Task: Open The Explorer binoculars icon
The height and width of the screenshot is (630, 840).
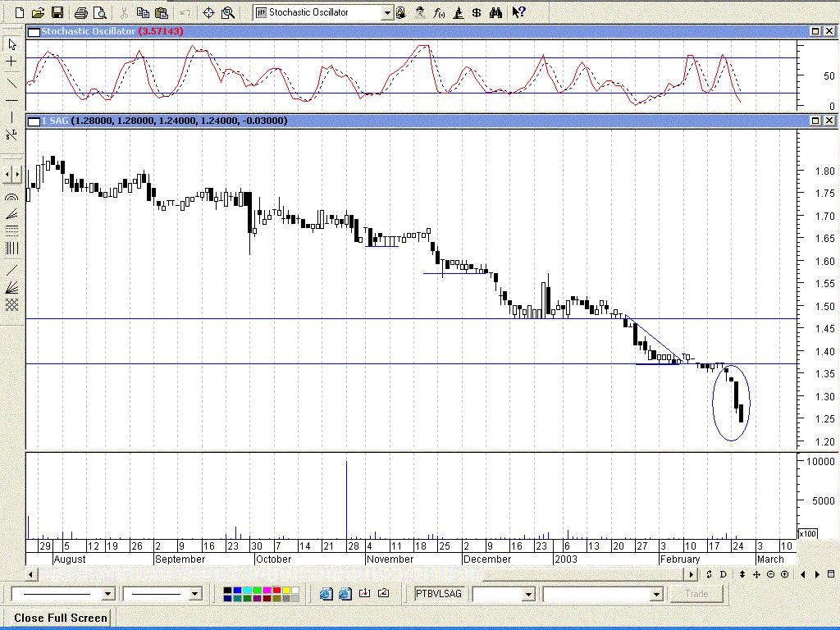Action: click(495, 12)
